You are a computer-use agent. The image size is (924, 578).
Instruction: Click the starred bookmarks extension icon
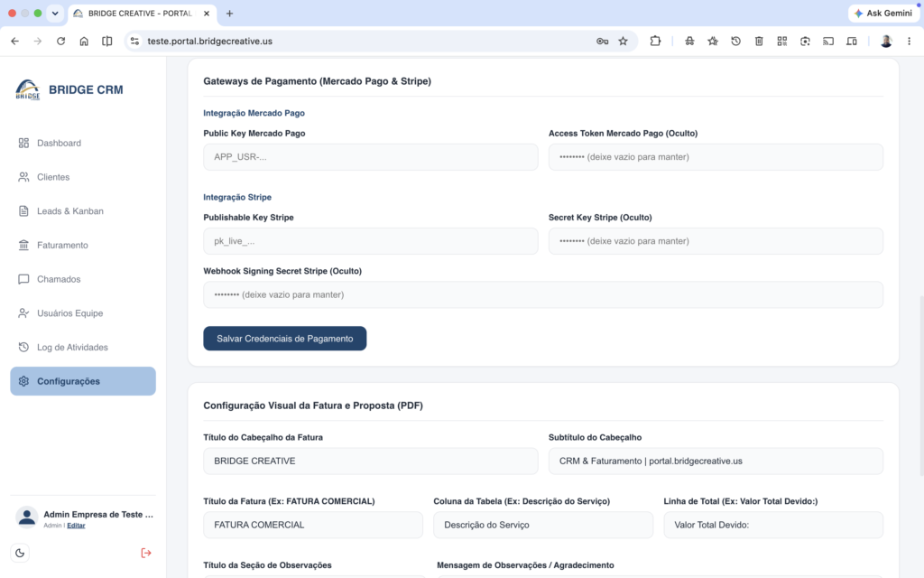(713, 42)
